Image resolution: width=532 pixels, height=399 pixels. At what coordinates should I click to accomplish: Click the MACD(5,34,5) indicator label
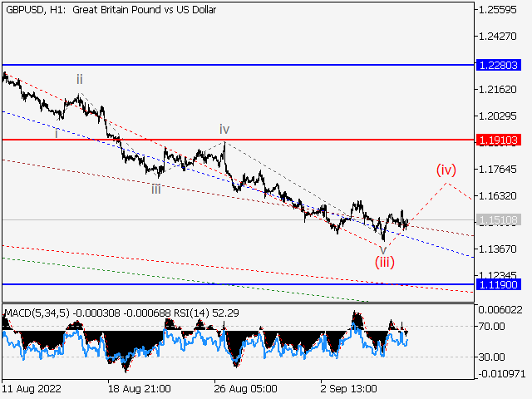(37, 313)
